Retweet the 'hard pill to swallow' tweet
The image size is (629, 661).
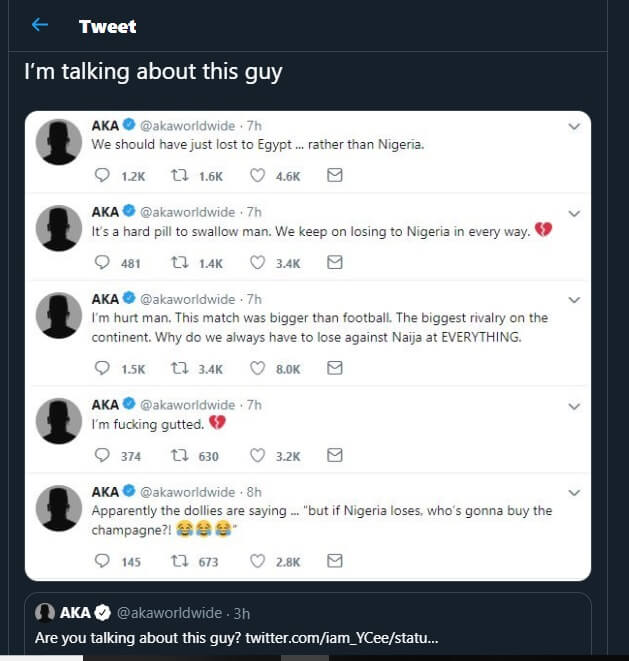[x=181, y=263]
